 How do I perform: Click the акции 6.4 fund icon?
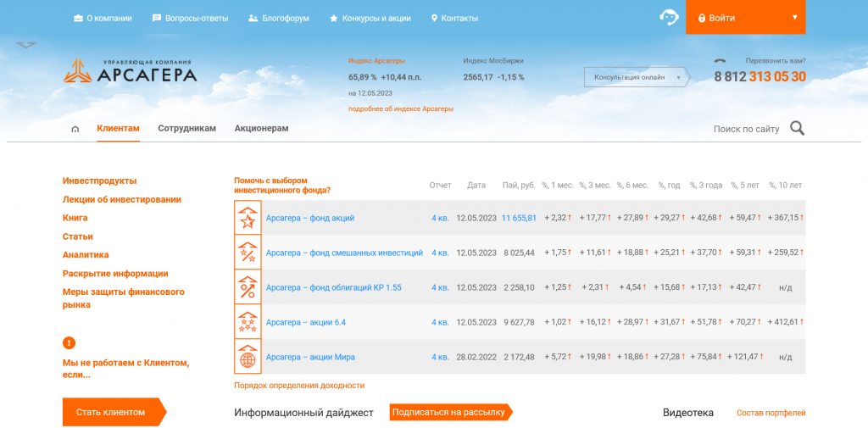pos(248,322)
